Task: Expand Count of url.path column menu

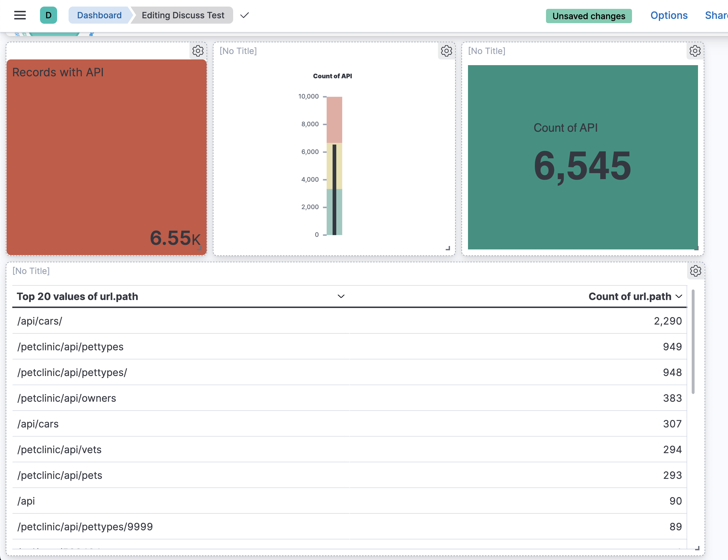Action: tap(679, 296)
